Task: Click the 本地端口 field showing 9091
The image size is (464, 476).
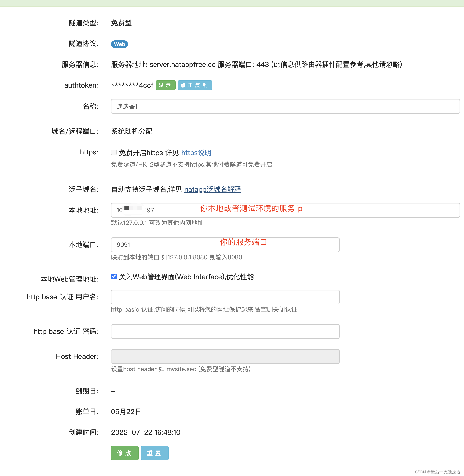Action: (x=225, y=245)
